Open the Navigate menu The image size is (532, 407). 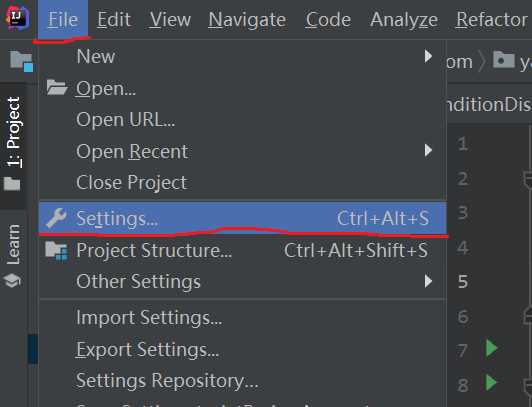pos(247,20)
